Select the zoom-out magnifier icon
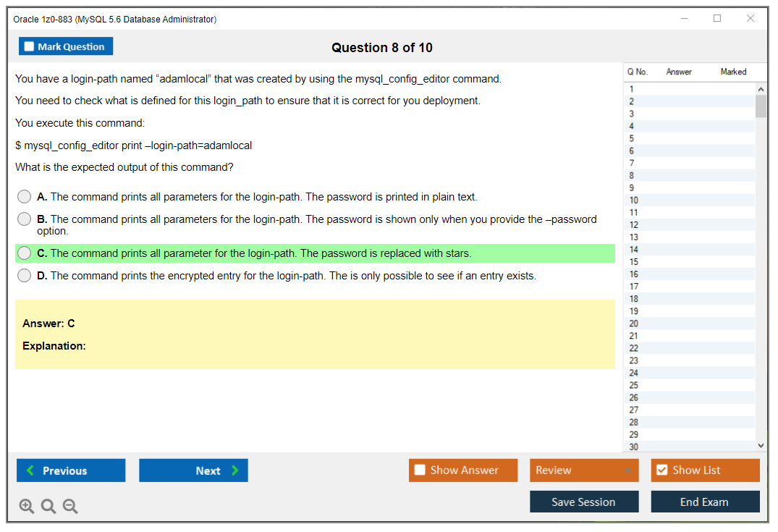778x532 pixels. [69, 506]
